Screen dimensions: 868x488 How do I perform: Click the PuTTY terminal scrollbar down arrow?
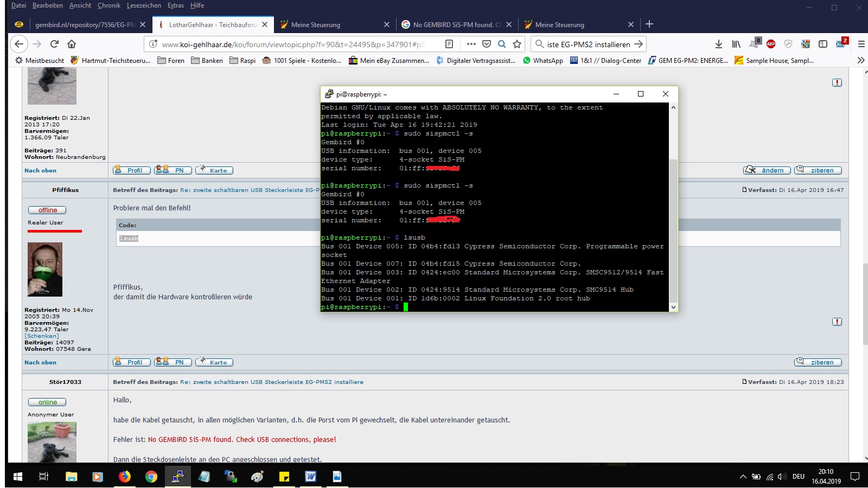(673, 307)
